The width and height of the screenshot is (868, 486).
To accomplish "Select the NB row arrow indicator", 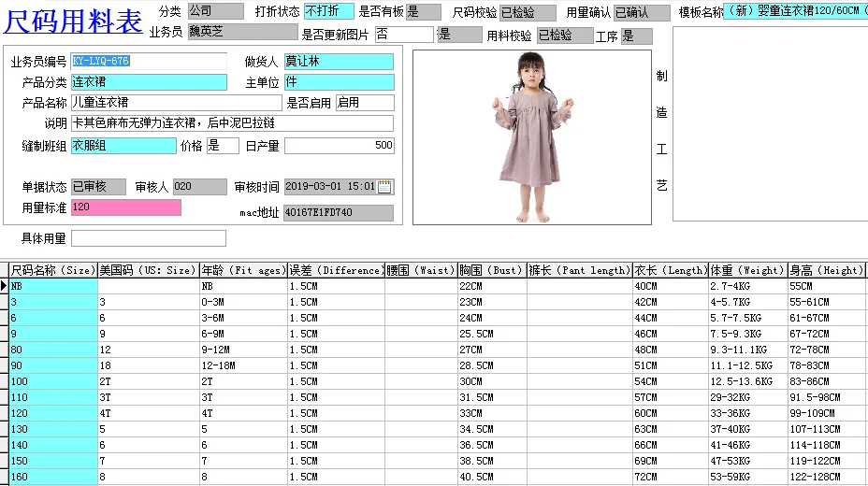I will [x=4, y=286].
